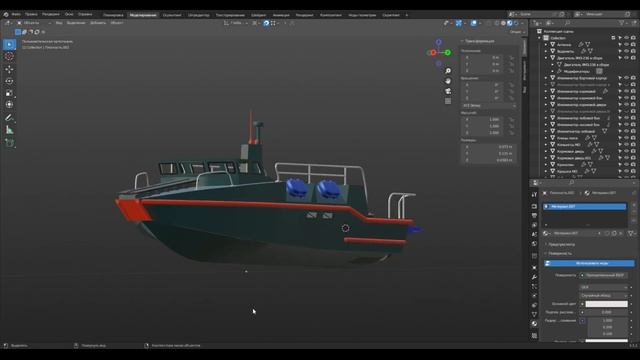Collapse the Collection tree row
Image resolution: width=640 pixels, height=360 pixels.
pos(540,38)
